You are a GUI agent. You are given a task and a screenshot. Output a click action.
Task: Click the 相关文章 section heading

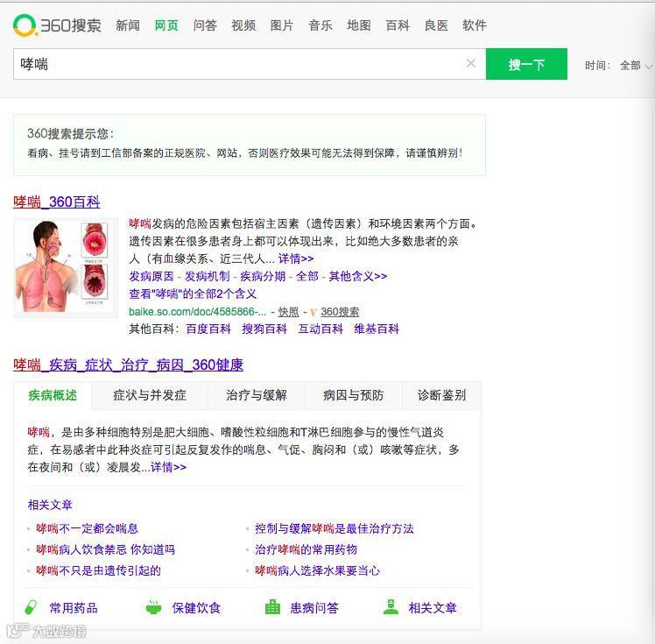(x=50, y=505)
